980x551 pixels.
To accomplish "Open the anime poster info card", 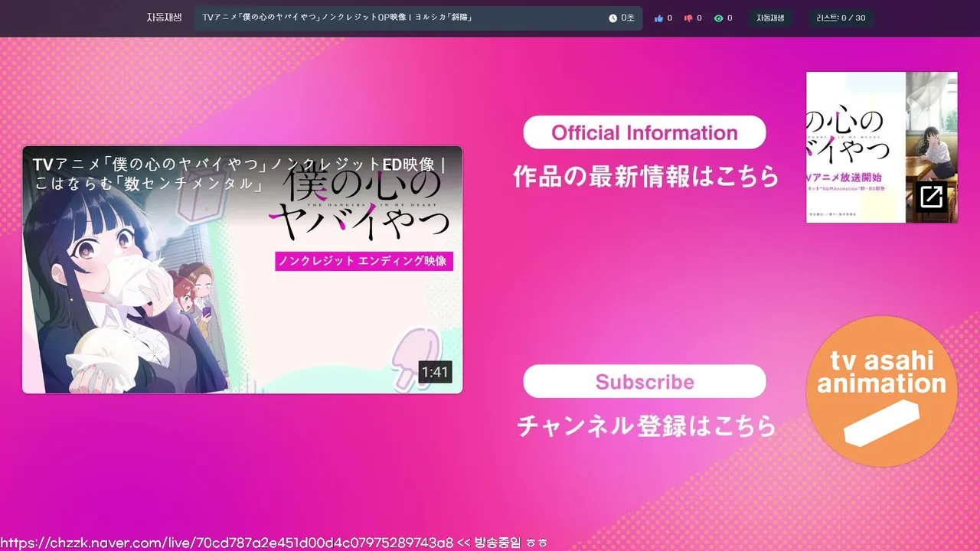I will coord(881,147).
